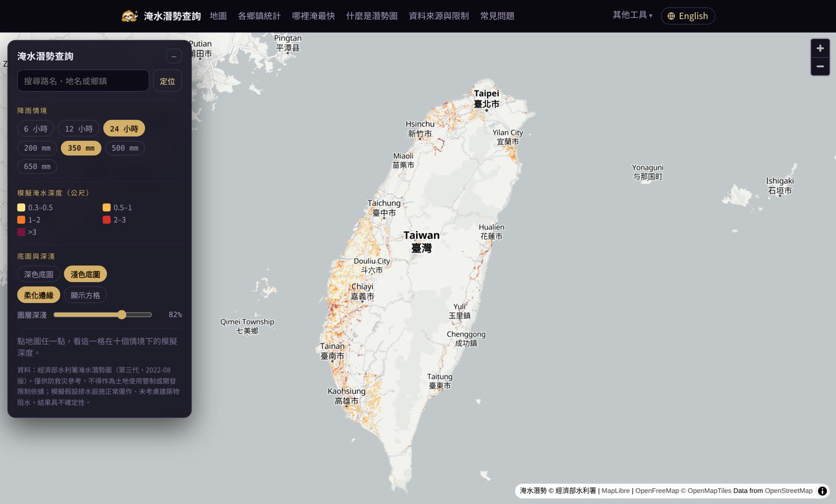Select the 12 小時 rainfall duration
Image resolution: width=836 pixels, height=504 pixels.
click(x=79, y=128)
